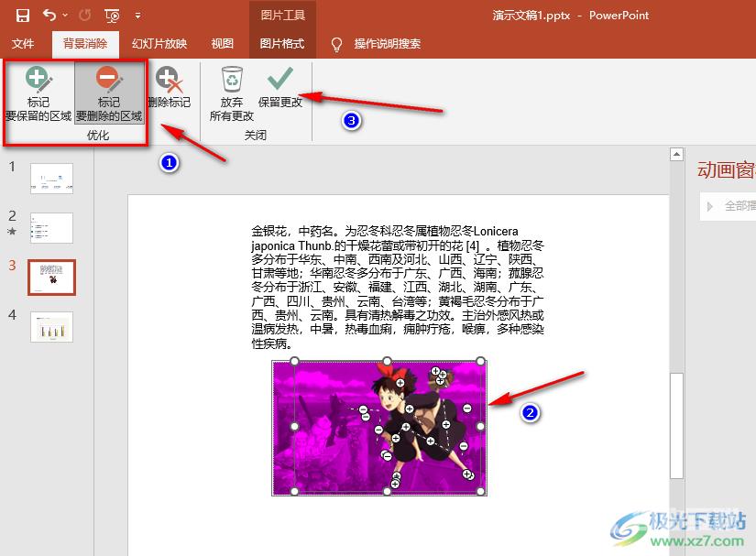Click the vertical scrollbar thumb

point(677,425)
